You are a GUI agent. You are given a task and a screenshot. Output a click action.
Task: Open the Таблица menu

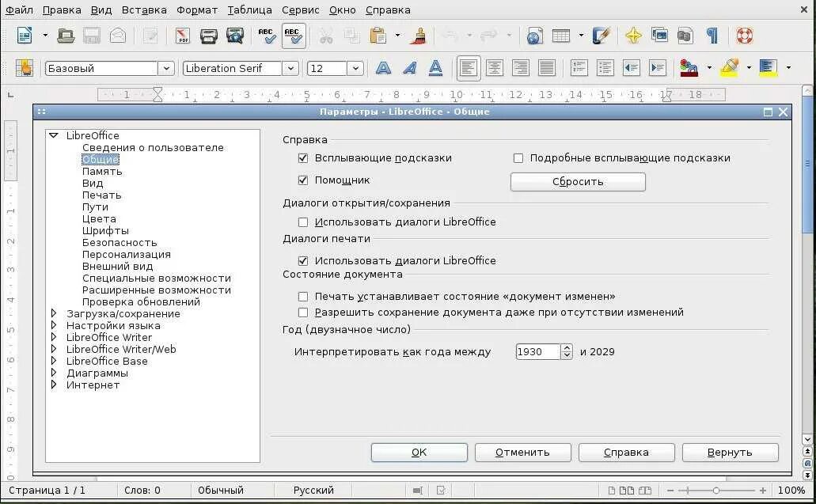coord(250,9)
